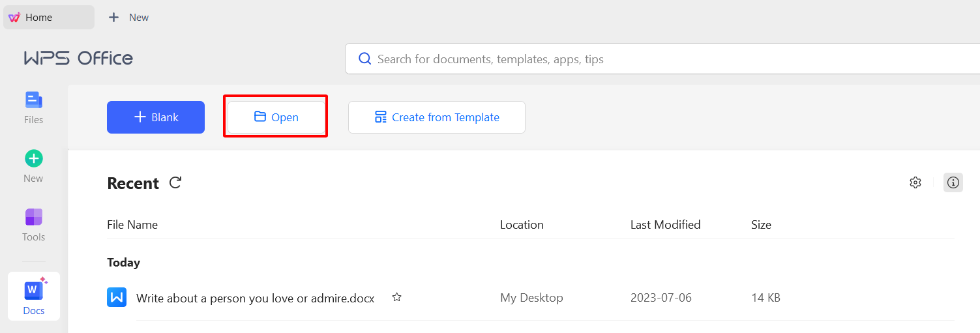Open 'Write about a person you love or admire.docx'
Image resolution: width=980 pixels, height=333 pixels.
coord(256,298)
